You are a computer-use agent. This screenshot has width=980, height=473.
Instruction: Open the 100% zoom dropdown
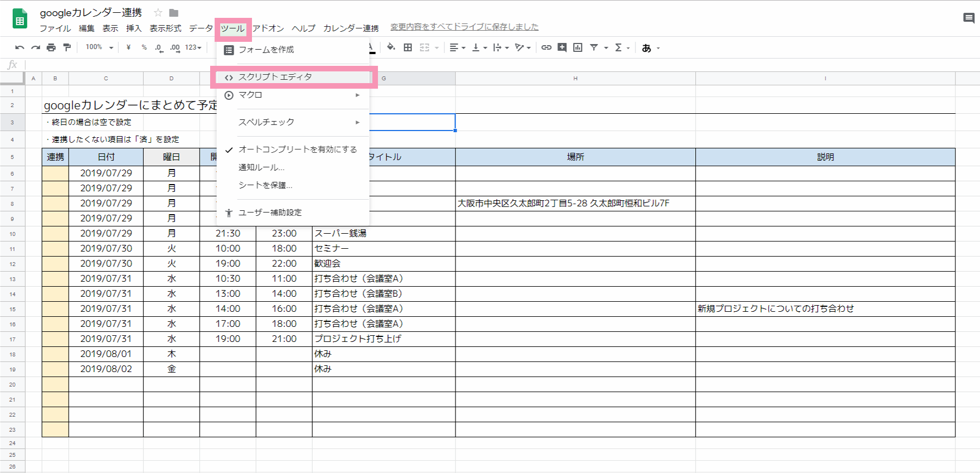99,47
